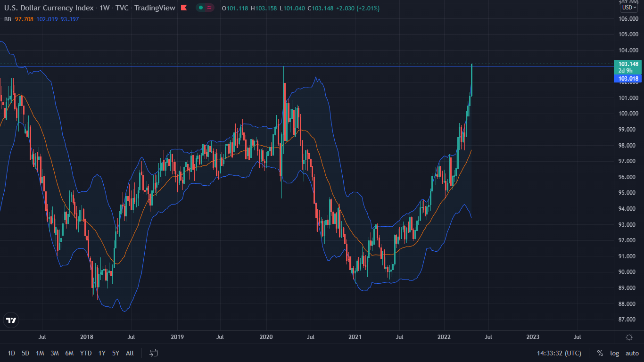Viewport: 644px width, 362px height.
Task: Select the 1Y time range
Action: (102, 353)
